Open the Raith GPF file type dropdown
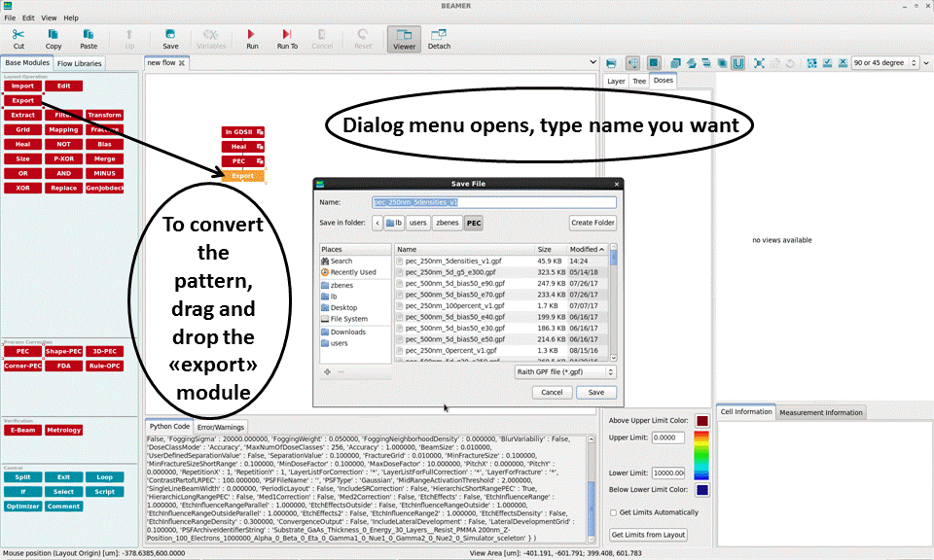The width and height of the screenshot is (934, 560). (x=565, y=371)
